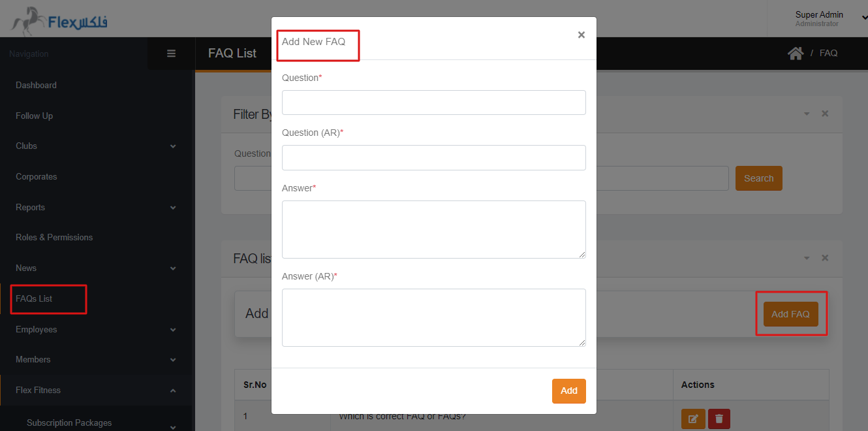Image resolution: width=868 pixels, height=431 pixels.
Task: Navigate to Dashboard in the sidebar
Action: click(x=36, y=85)
